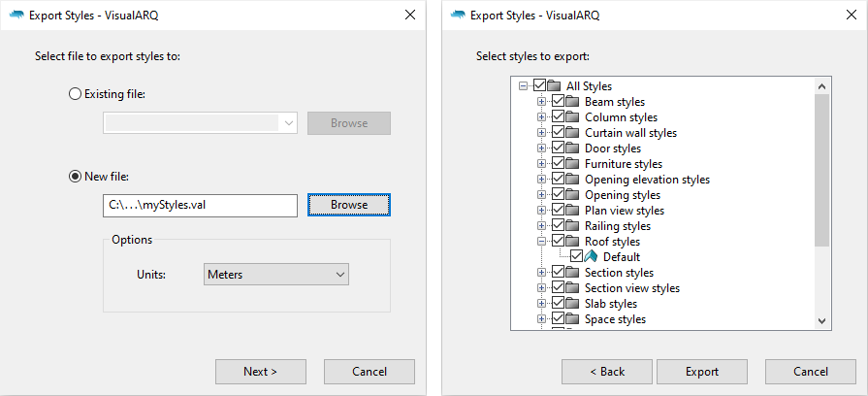This screenshot has width=868, height=396.
Task: Expand the Opening styles node
Action: [541, 194]
